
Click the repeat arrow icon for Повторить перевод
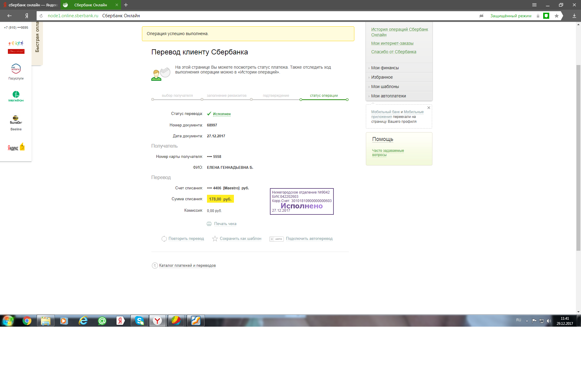(164, 239)
